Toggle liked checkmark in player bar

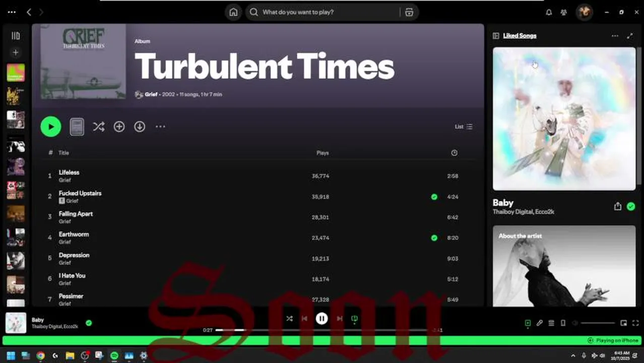click(x=89, y=323)
